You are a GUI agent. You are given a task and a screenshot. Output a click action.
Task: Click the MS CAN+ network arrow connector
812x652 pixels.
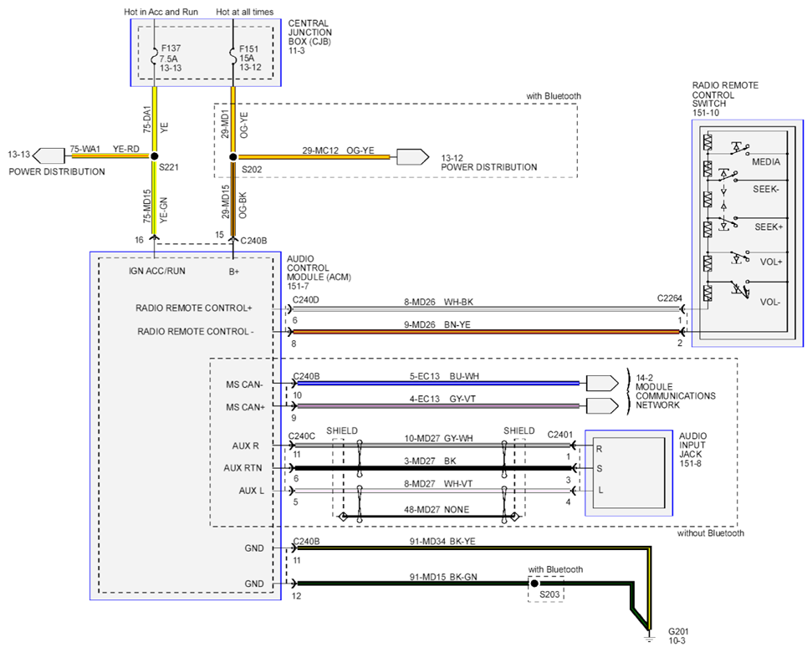(602, 406)
